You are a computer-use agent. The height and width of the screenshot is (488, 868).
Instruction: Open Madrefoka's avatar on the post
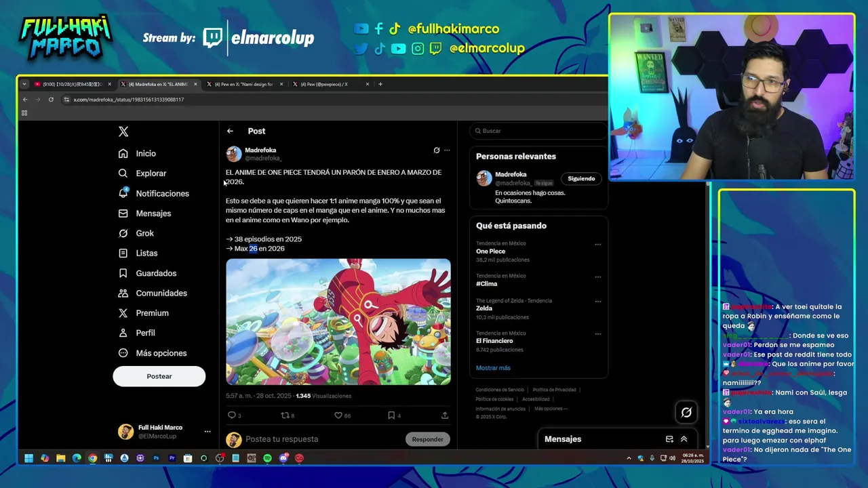[x=234, y=154]
